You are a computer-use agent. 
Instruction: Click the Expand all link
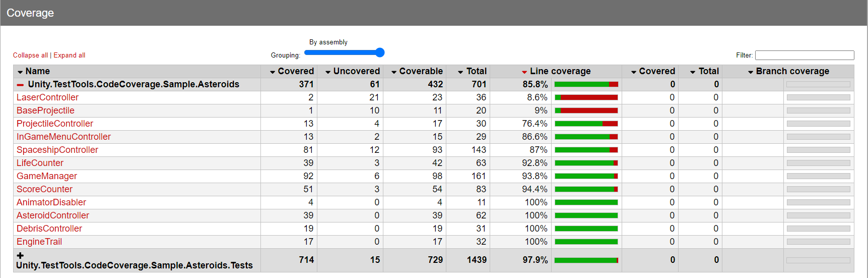pyautogui.click(x=70, y=55)
